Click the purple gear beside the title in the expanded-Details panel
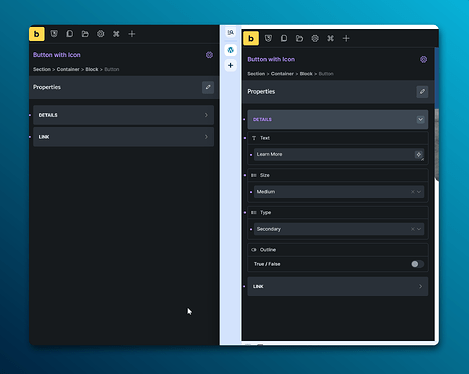 (x=423, y=59)
